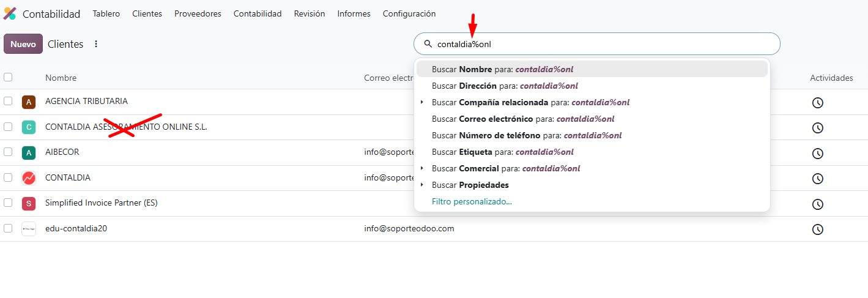This screenshot has width=868, height=298.
Task: Toggle the select-all header checkbox
Action: pyautogui.click(x=8, y=77)
